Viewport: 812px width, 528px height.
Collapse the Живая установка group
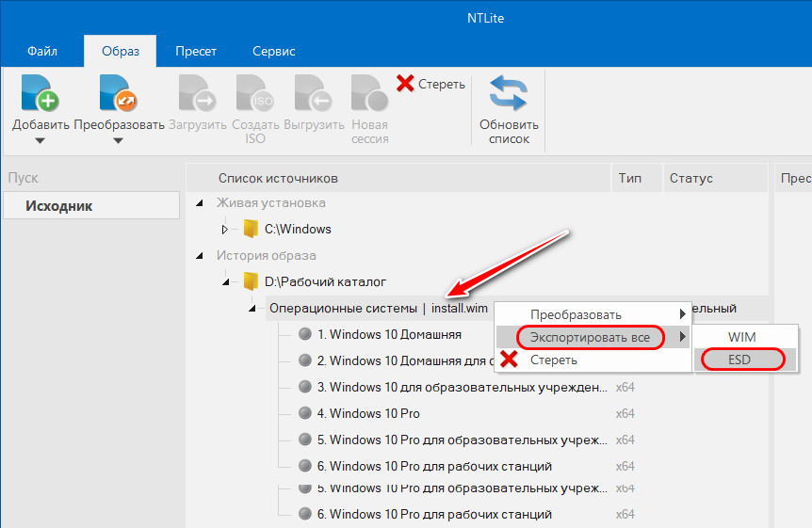pyautogui.click(x=200, y=203)
